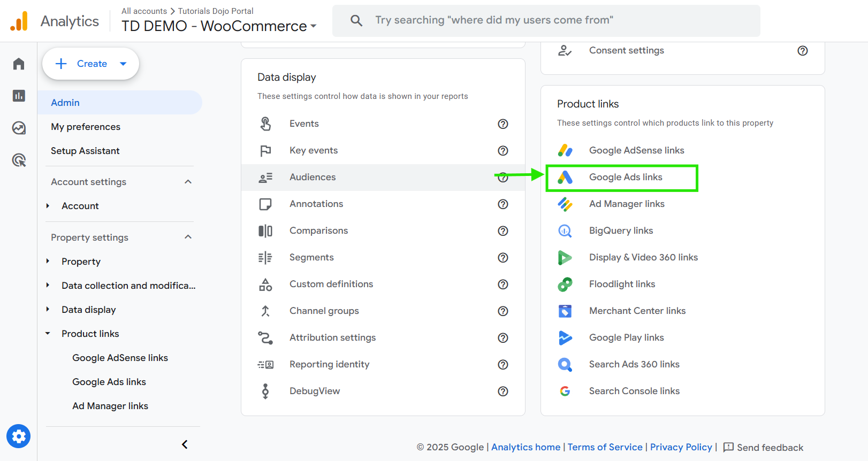Expand the Account tree item
868x461 pixels.
click(48, 206)
